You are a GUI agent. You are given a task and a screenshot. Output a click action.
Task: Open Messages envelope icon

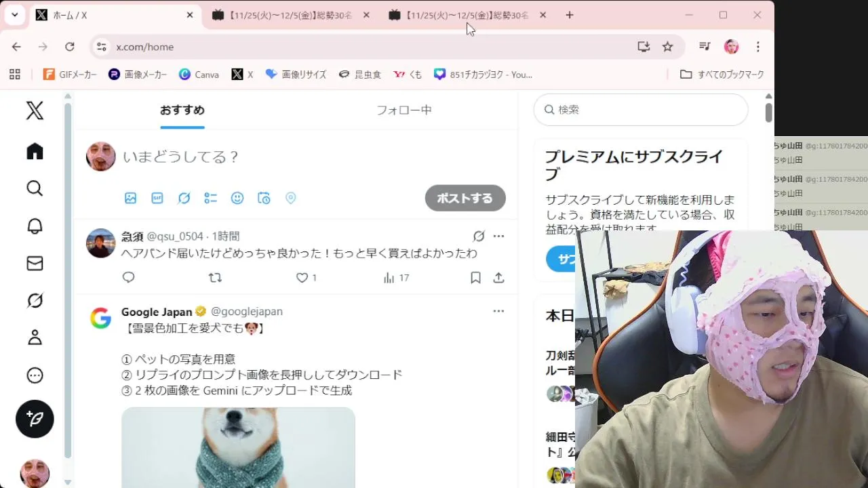pos(35,263)
